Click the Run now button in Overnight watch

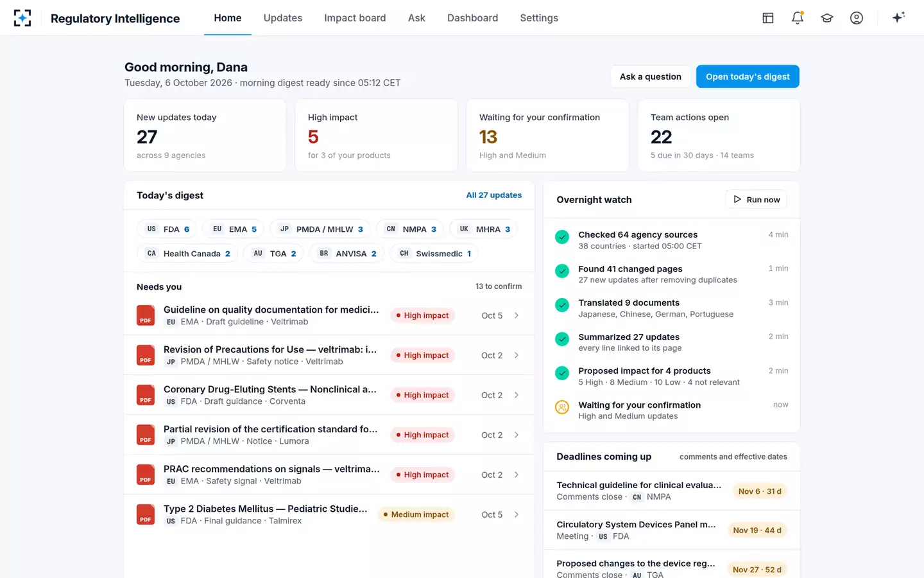(x=757, y=200)
